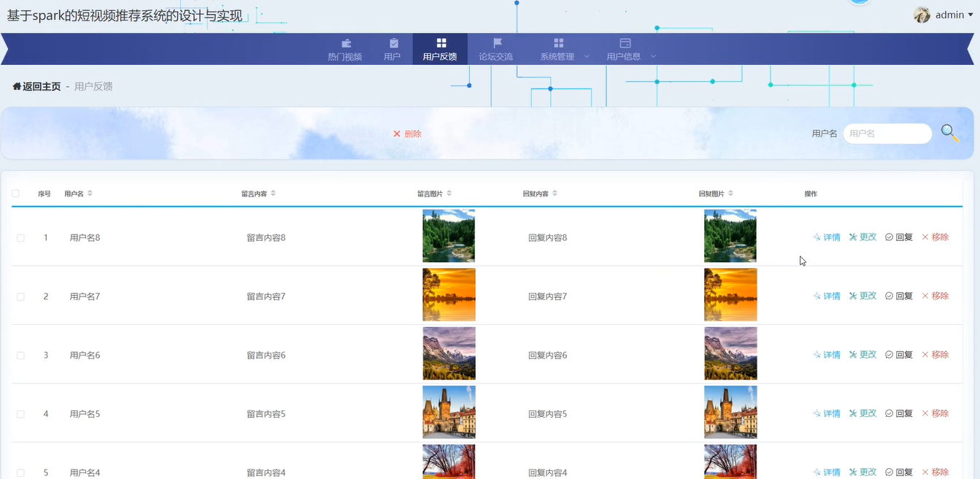Open the castle 回复图片 thumbnail in row 4

[730, 413]
